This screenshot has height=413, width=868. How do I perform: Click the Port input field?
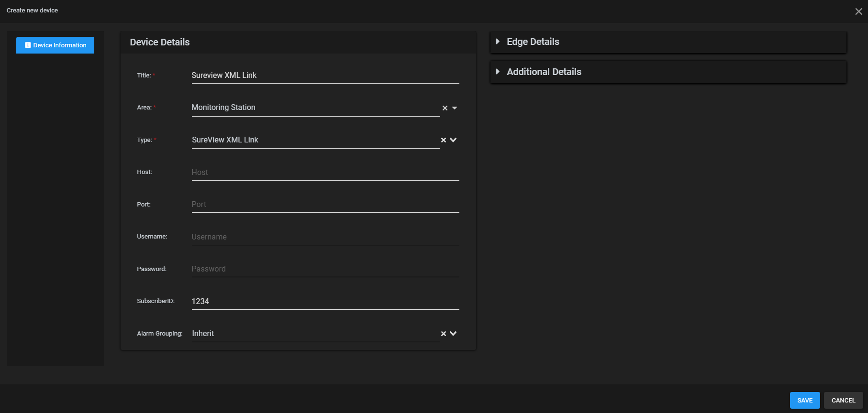pyautogui.click(x=325, y=205)
